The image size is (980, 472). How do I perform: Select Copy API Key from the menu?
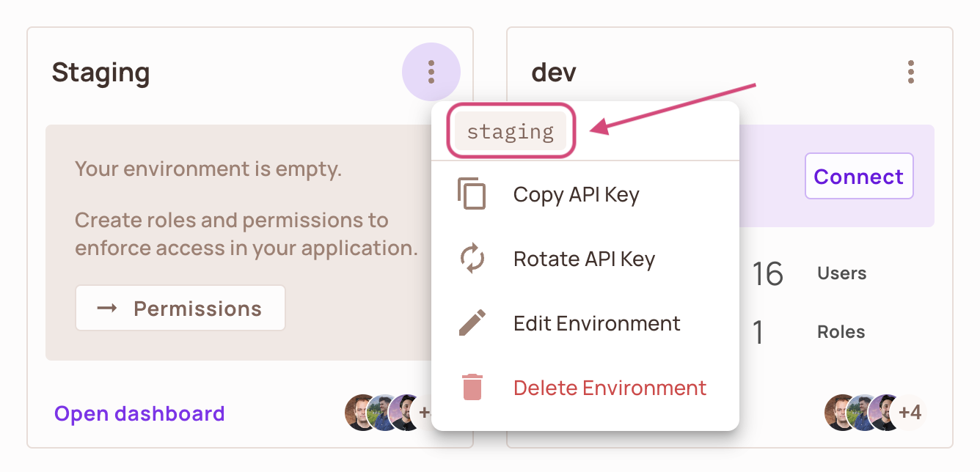click(577, 194)
